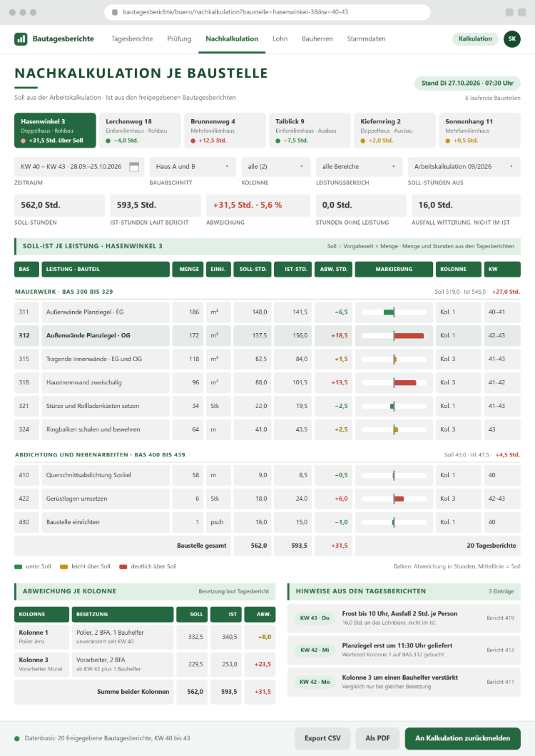This screenshot has width=535, height=756.
Task: Click An Kalkulation zurückmelden button
Action: (463, 739)
